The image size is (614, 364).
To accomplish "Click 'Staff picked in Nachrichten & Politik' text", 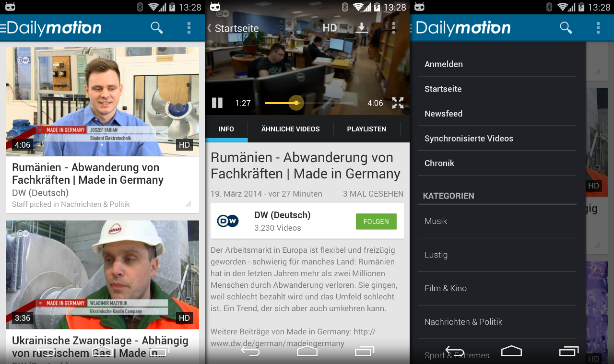I will pos(71,204).
